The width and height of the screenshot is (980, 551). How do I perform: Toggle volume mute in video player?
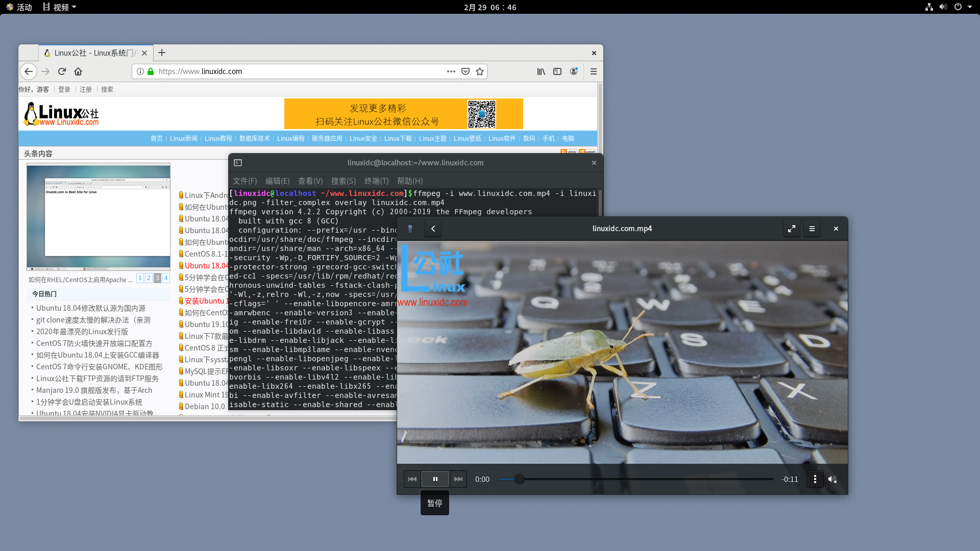pyautogui.click(x=832, y=479)
